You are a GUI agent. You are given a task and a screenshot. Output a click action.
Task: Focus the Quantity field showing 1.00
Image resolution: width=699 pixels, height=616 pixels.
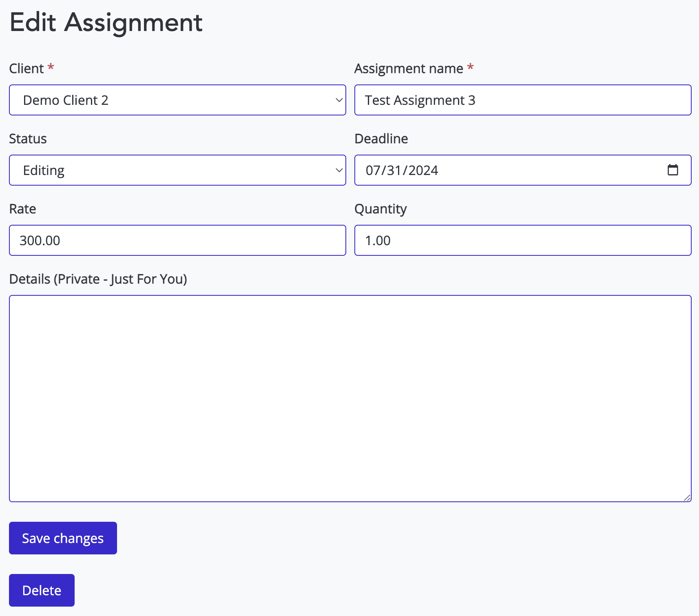[x=523, y=240]
